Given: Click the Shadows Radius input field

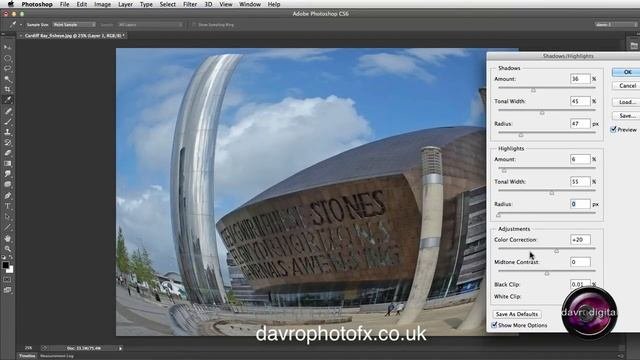Looking at the screenshot, I should [x=580, y=123].
